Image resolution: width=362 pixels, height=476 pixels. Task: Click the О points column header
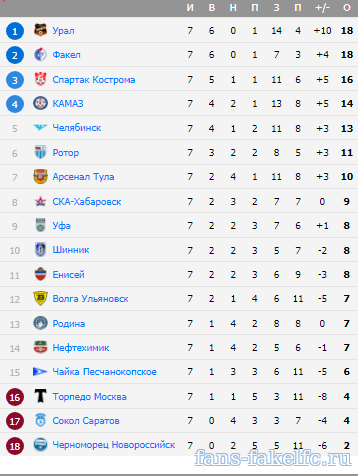(347, 8)
